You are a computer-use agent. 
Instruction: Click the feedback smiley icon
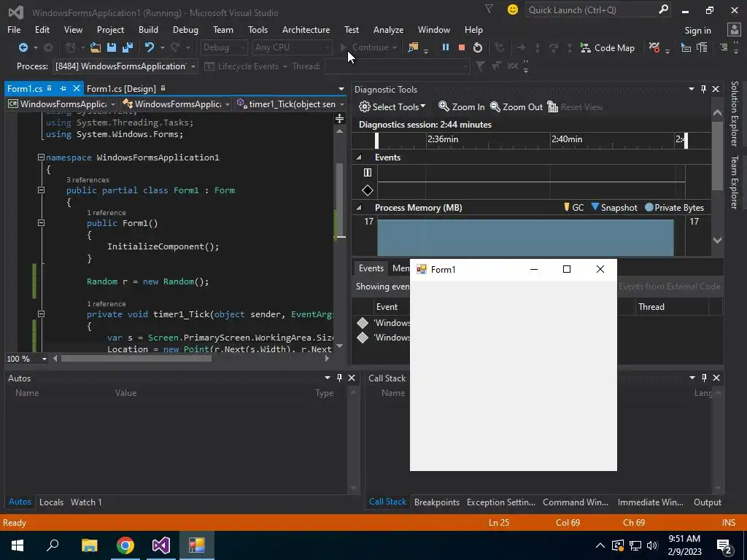[513, 9]
